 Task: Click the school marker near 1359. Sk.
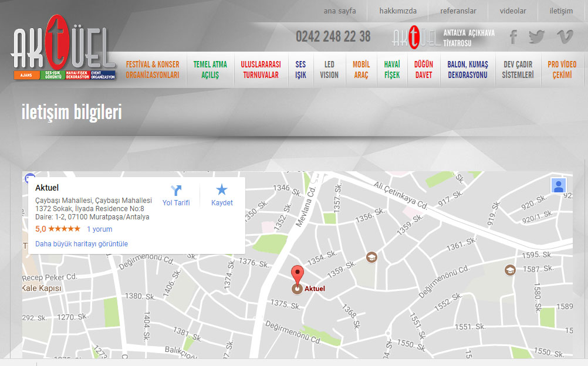coord(371,257)
